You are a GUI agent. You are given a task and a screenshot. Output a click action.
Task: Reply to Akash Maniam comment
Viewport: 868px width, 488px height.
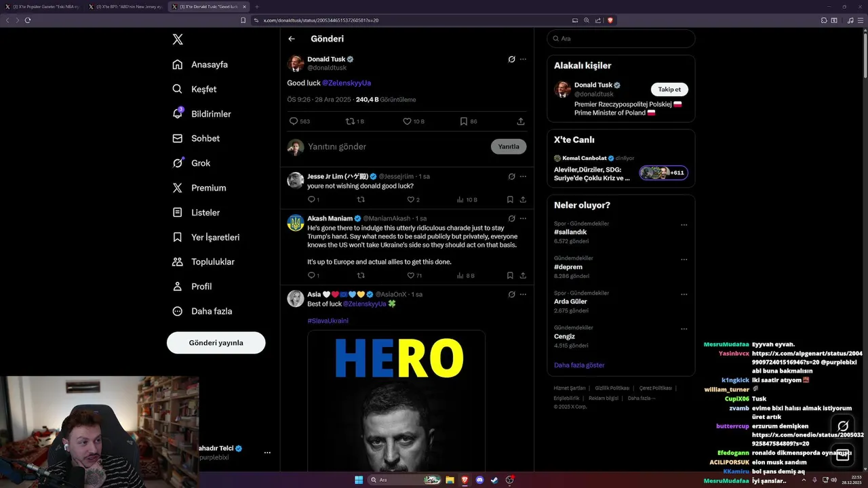coord(313,275)
